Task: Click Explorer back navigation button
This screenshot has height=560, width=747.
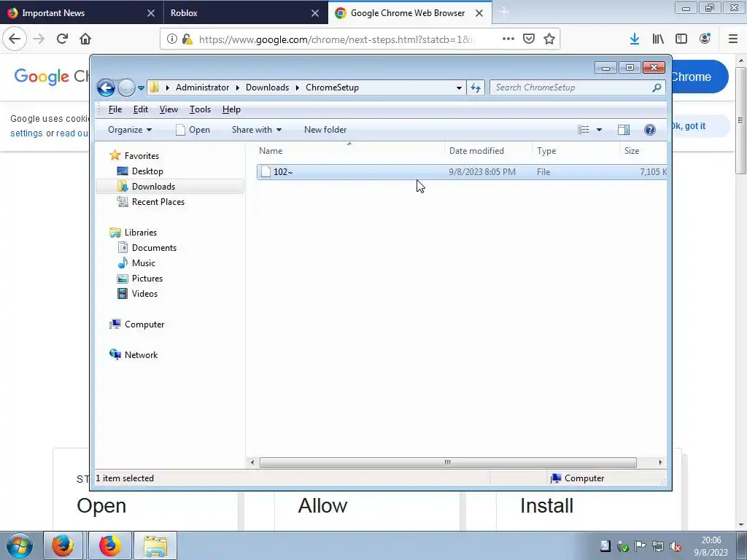Action: pos(106,87)
